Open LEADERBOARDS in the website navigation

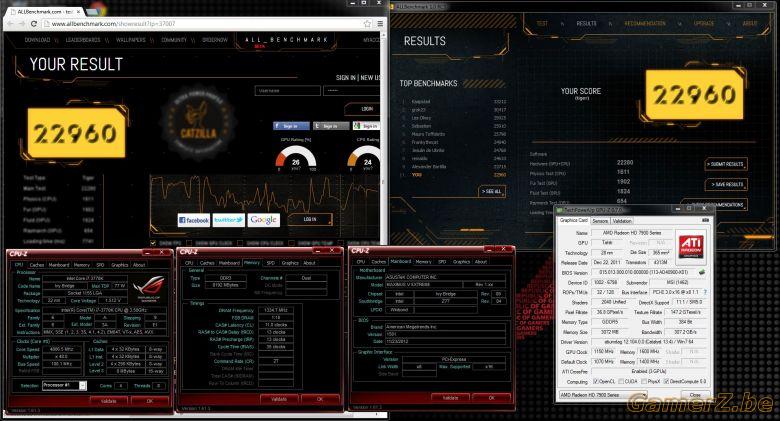pyautogui.click(x=83, y=40)
